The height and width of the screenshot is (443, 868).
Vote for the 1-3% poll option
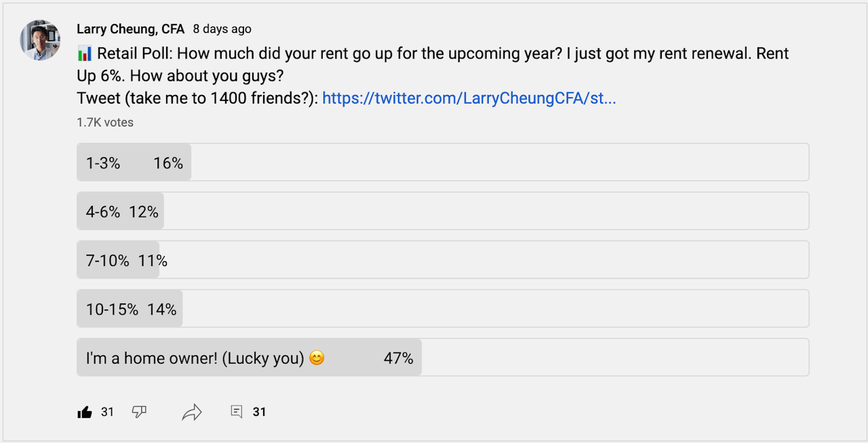point(442,162)
